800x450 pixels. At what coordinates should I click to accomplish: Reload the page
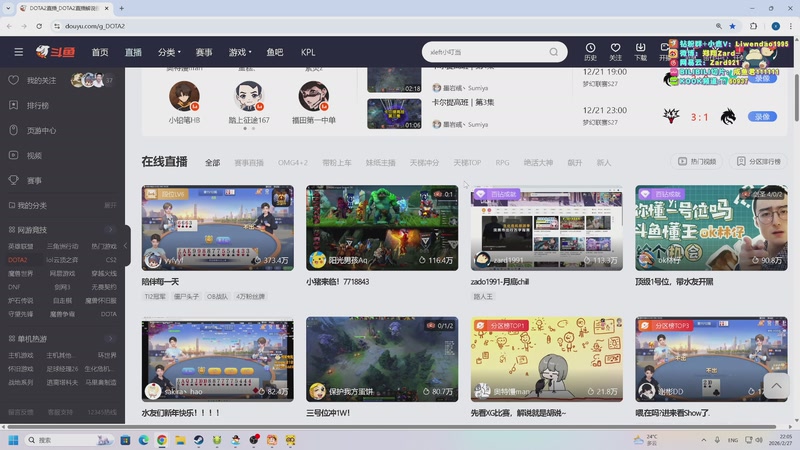click(39, 26)
